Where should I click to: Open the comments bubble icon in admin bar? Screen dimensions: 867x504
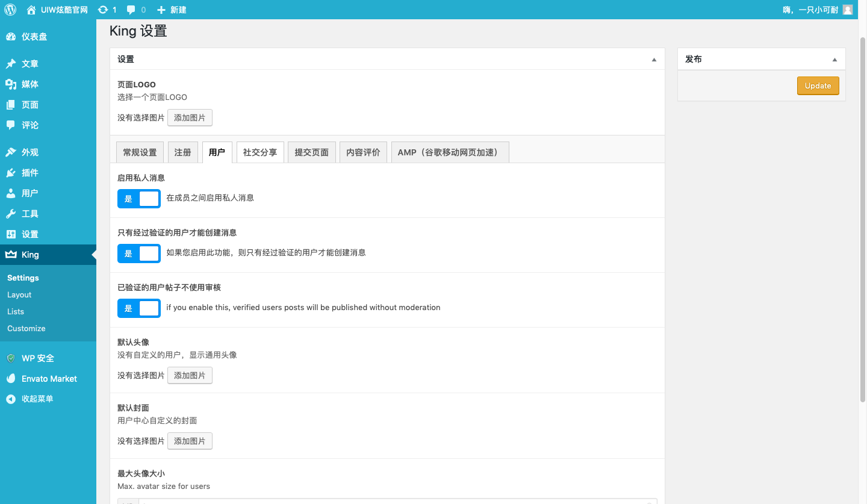131,10
